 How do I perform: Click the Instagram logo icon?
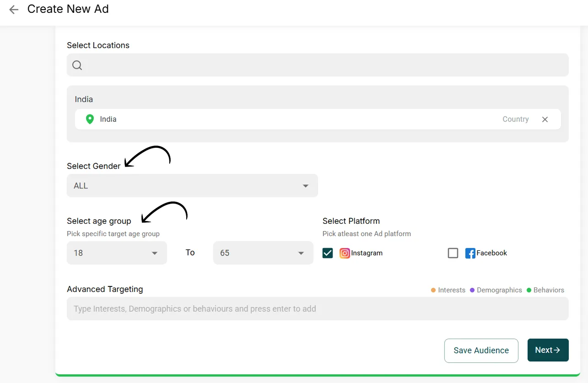click(x=345, y=253)
